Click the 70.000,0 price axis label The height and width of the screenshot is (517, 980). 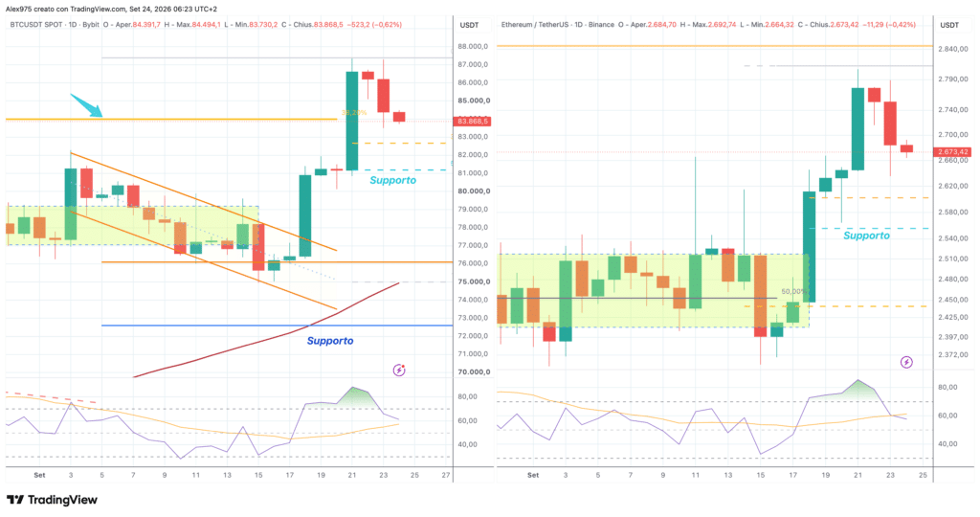[474, 372]
